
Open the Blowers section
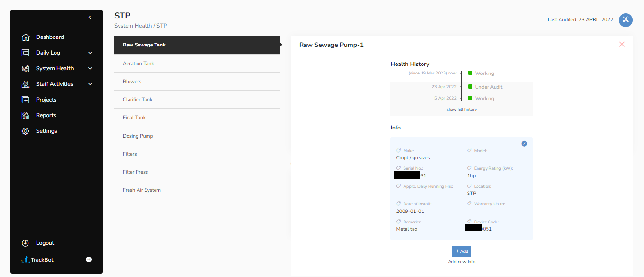click(132, 82)
